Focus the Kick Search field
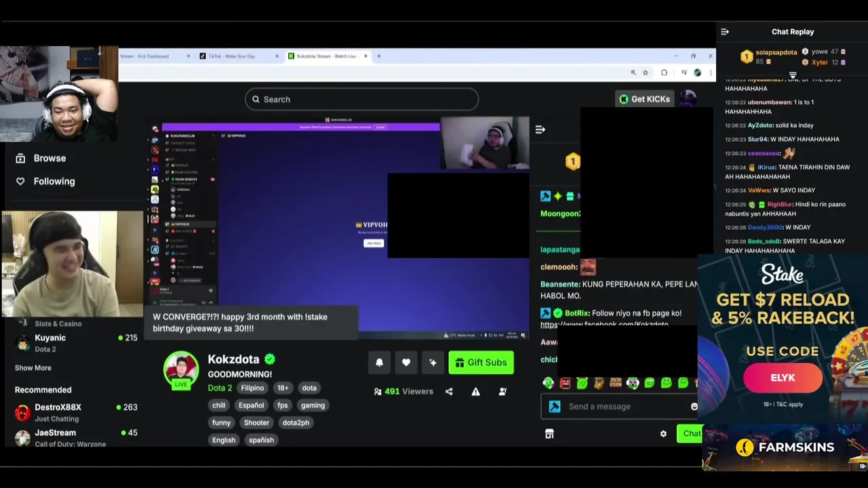The width and height of the screenshot is (868, 488). [x=361, y=99]
